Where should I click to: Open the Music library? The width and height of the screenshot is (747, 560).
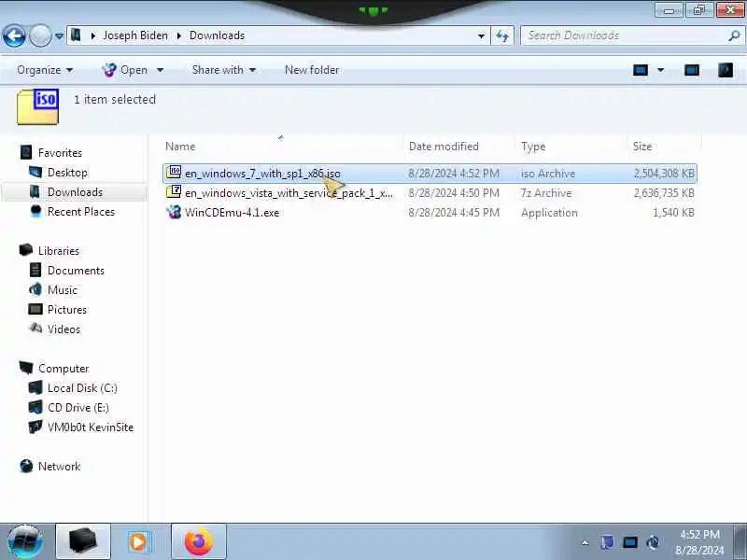click(x=63, y=290)
